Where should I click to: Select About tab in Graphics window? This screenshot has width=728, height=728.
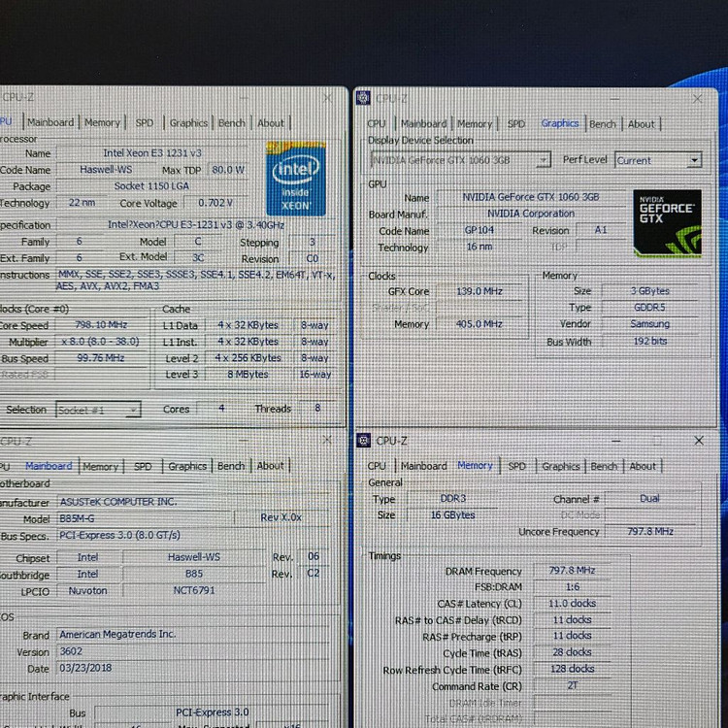[642, 124]
